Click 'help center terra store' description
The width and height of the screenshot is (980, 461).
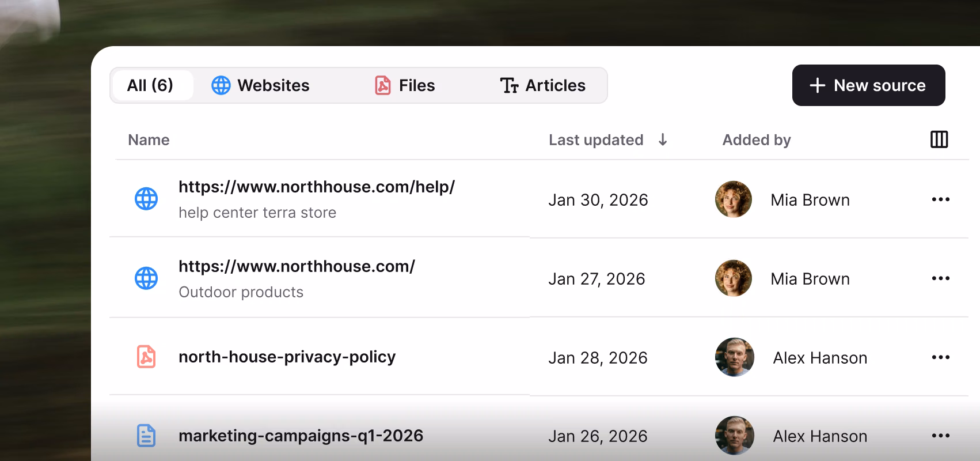[257, 213]
